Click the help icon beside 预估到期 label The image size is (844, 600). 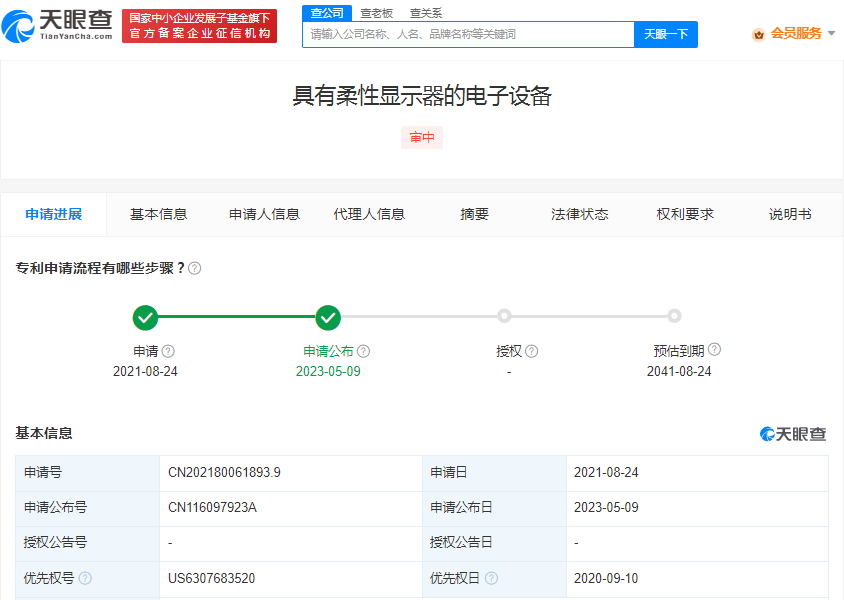point(714,349)
